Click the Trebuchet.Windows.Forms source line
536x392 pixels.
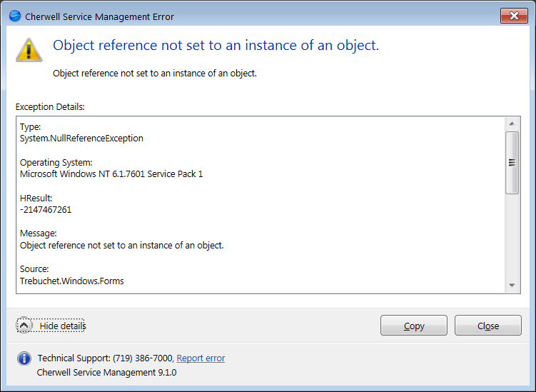[72, 281]
